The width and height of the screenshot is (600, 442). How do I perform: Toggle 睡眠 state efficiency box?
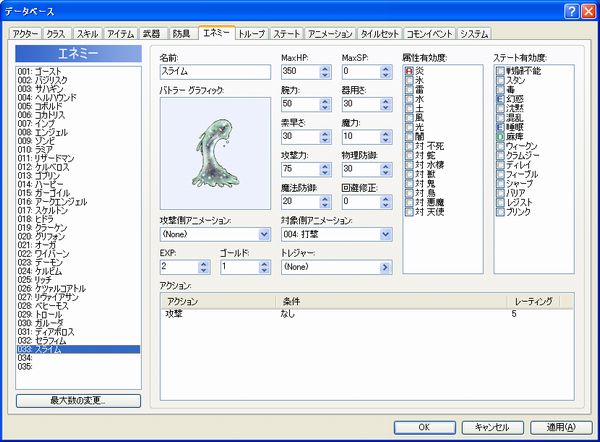(500, 127)
